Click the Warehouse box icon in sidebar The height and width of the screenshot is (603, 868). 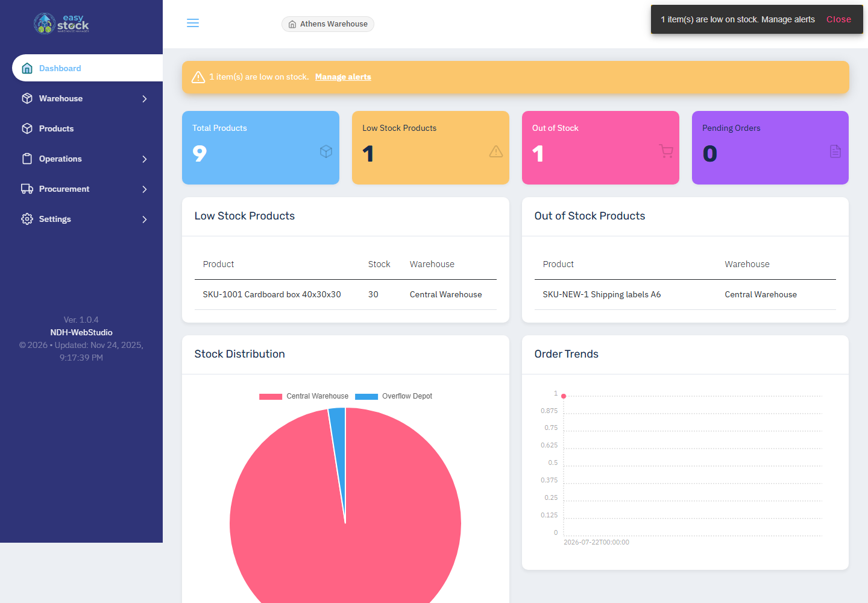coord(27,98)
